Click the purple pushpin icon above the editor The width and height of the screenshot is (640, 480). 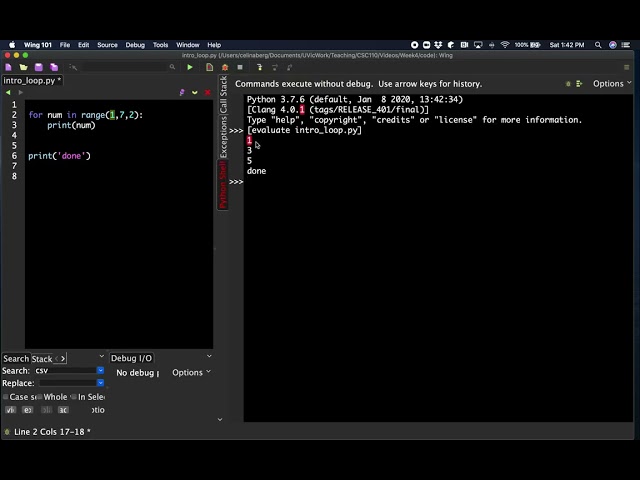[x=182, y=93]
